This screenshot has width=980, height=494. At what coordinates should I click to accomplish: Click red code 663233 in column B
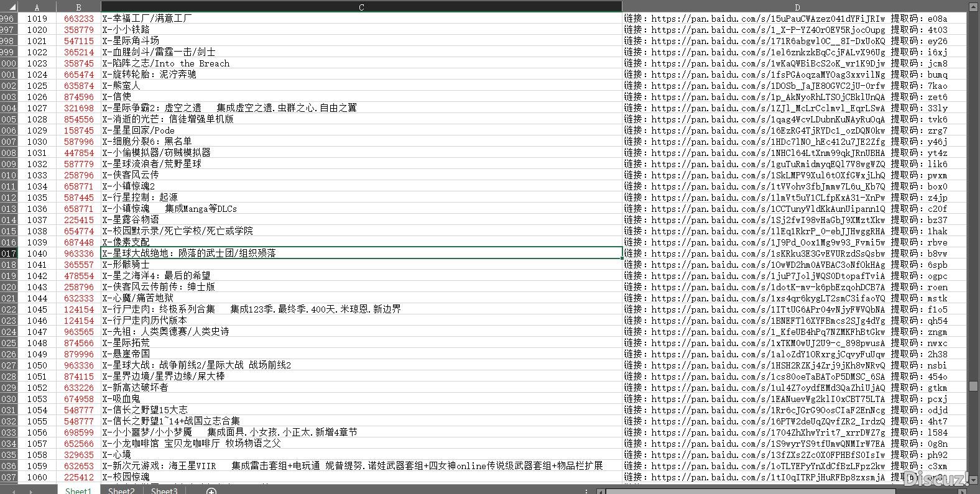click(x=78, y=19)
